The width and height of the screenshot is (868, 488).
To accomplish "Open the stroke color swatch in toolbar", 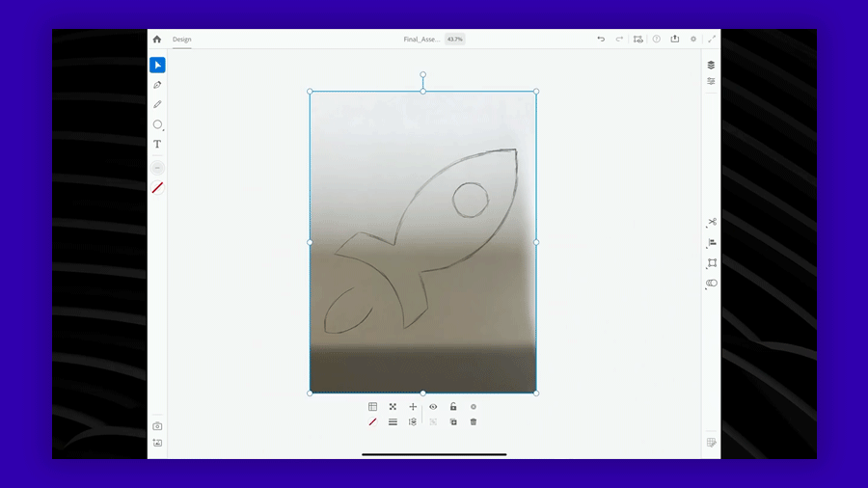I will [x=157, y=187].
